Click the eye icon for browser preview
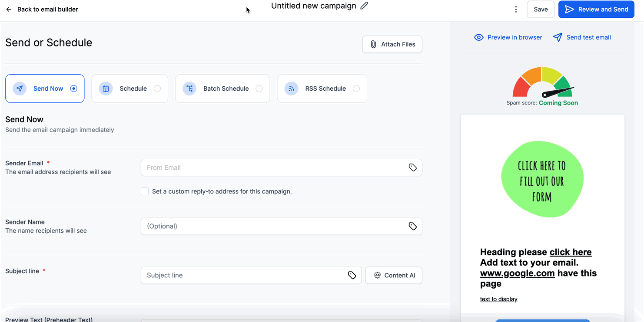Viewport: 644px width, 322px height. [478, 37]
